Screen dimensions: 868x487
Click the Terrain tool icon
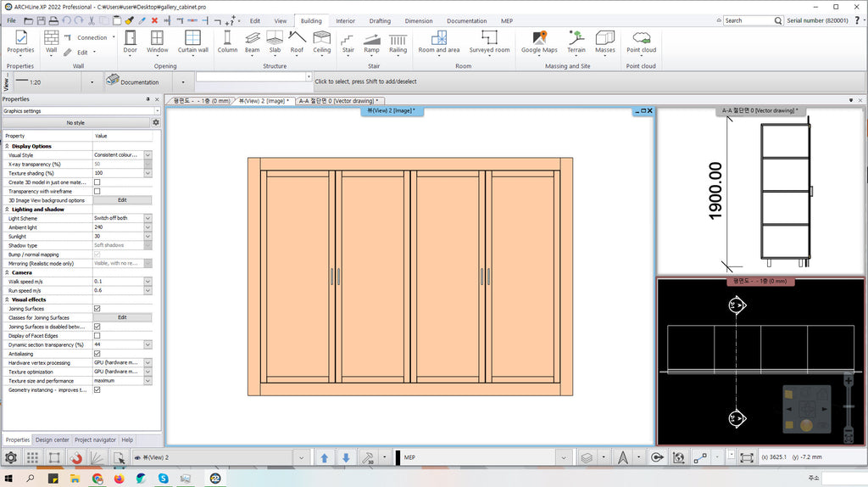click(x=576, y=41)
